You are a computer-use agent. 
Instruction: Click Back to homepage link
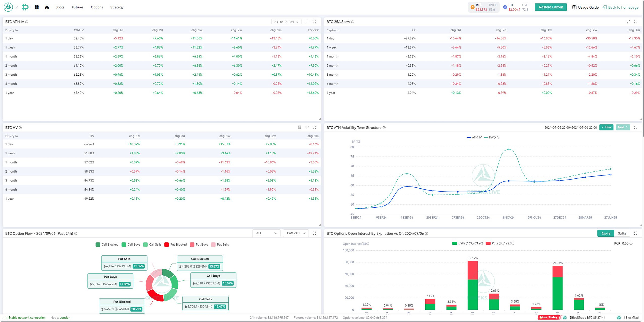click(620, 7)
